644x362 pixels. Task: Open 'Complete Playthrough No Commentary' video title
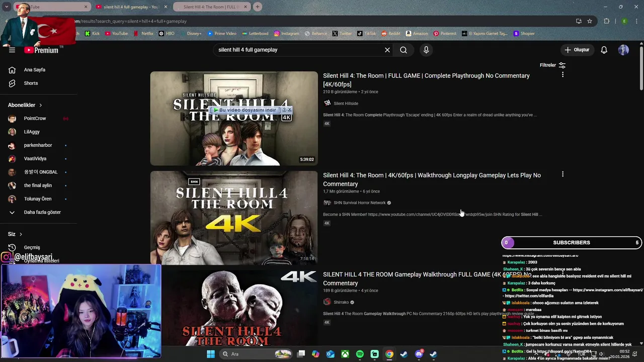click(x=426, y=80)
